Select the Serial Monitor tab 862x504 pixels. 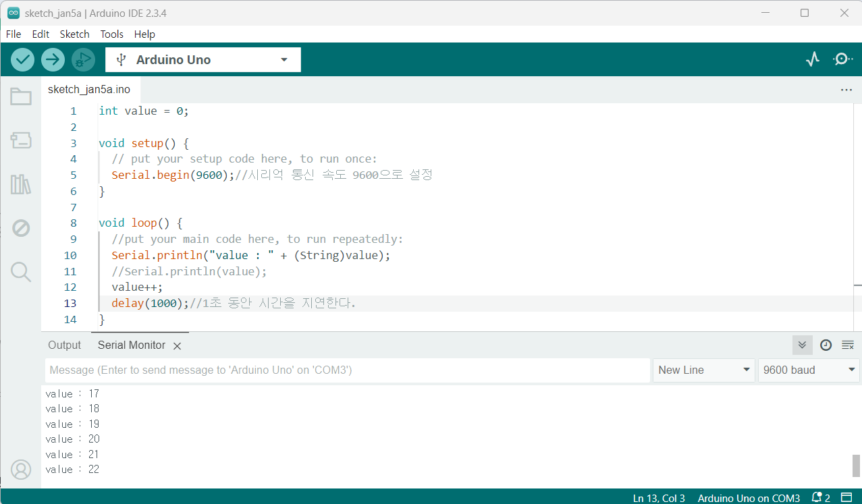click(132, 345)
